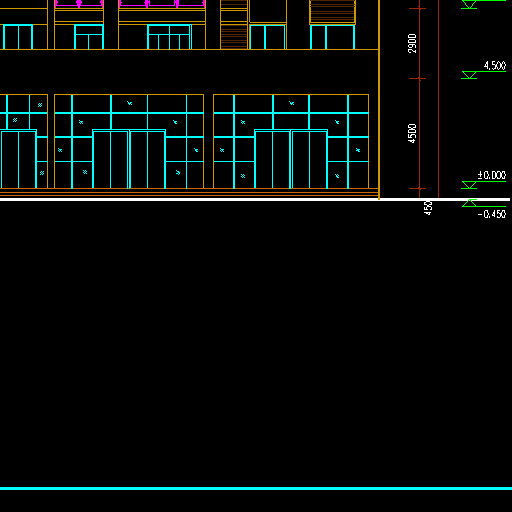This screenshot has width=512, height=512.
Task: Click the ±0.000 elevation text
Action: pos(492,175)
